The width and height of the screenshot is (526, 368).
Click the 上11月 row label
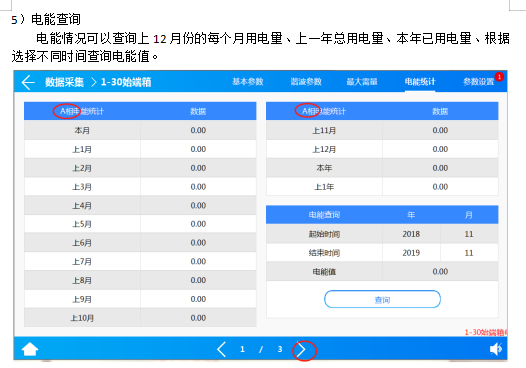click(x=324, y=130)
